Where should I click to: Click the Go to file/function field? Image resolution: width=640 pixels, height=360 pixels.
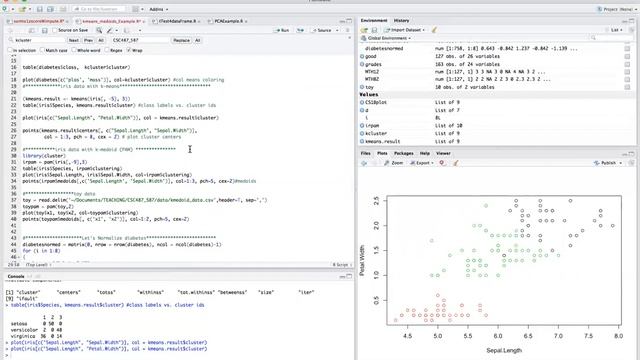(x=99, y=9)
